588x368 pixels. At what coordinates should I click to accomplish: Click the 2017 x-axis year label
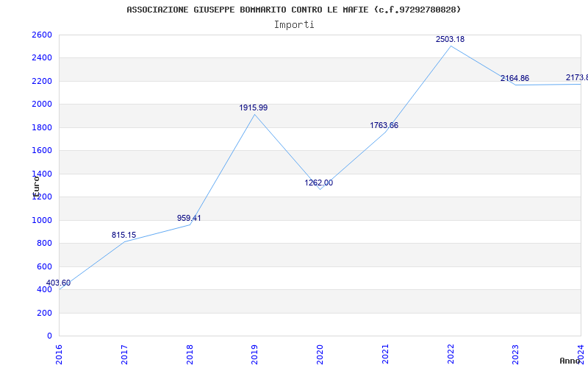point(124,354)
